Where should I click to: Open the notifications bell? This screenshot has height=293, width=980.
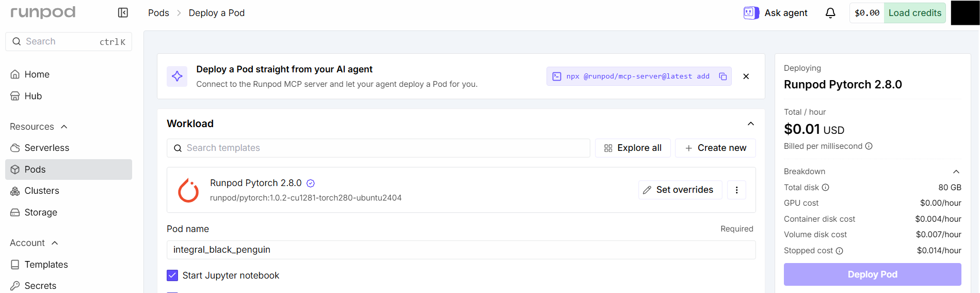[830, 13]
